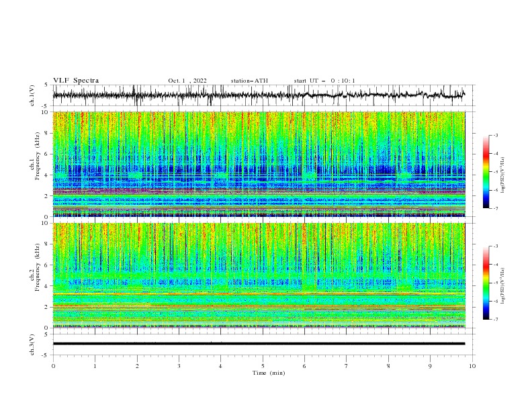Image resolution: width=532 pixels, height=411 pixels.
Task: Click the "-3" tick on upper colorbar
Action: point(495,135)
